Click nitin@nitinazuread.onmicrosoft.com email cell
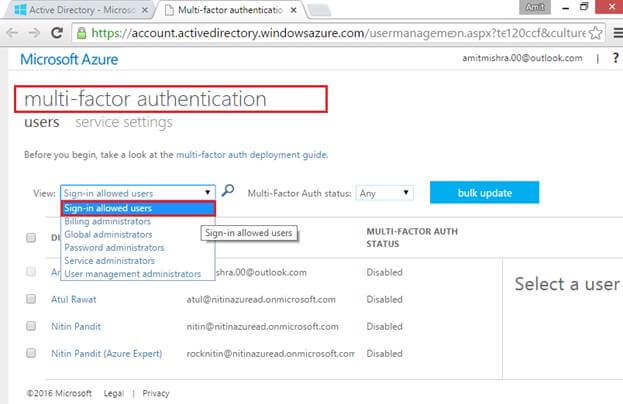Screen dimensions: 623x404 coord(263,327)
